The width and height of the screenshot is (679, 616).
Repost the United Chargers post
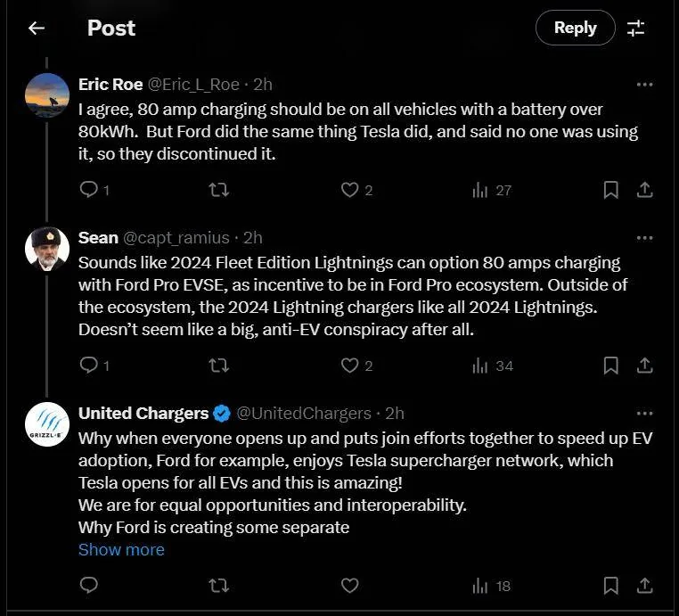[218, 586]
